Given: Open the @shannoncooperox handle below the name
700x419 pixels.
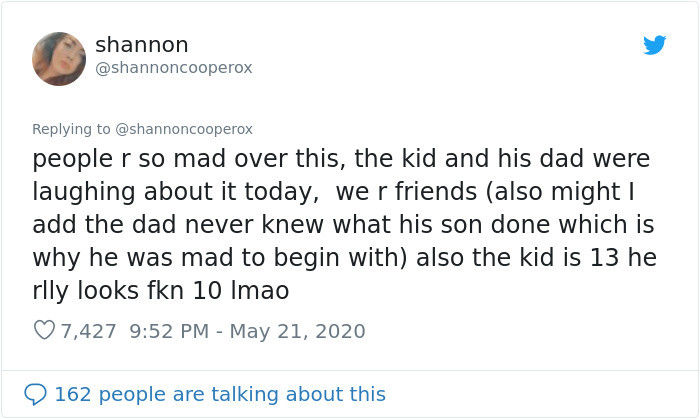Looking at the screenshot, I should [173, 68].
